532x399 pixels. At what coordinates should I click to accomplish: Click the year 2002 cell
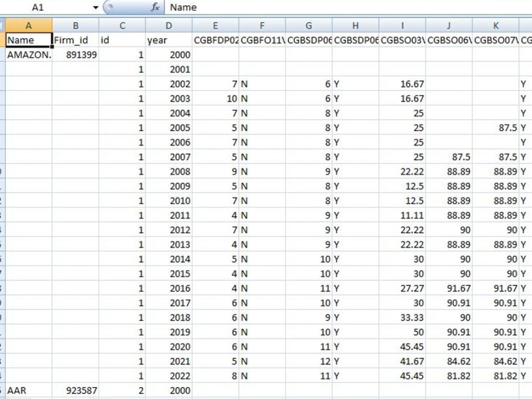tap(169, 84)
